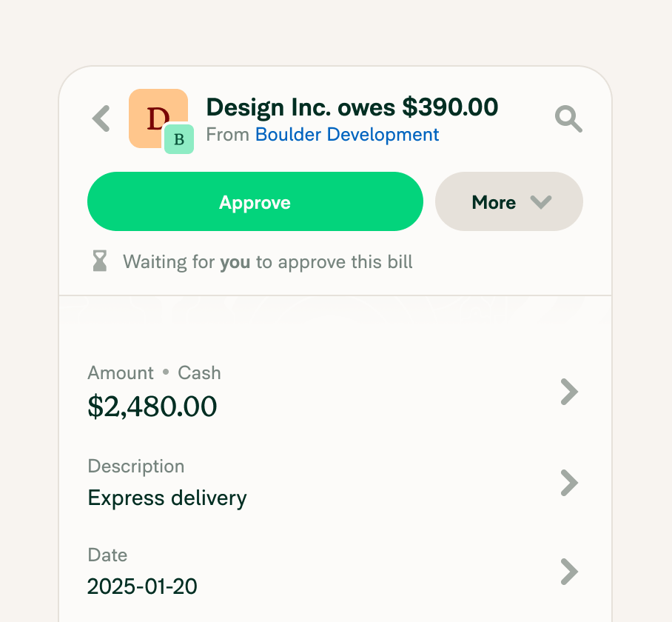
Task: Click the Description field label
Action: tap(136, 466)
